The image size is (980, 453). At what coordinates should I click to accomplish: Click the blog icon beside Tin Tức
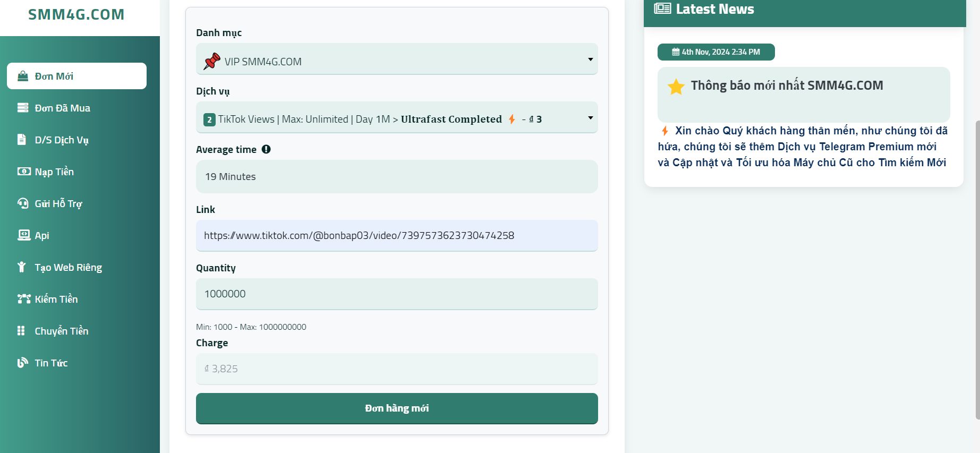(23, 363)
